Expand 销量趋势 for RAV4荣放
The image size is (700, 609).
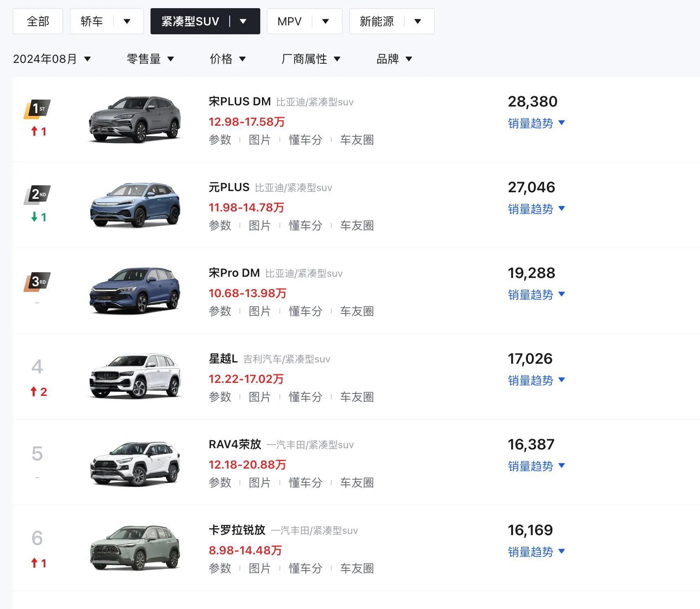536,466
